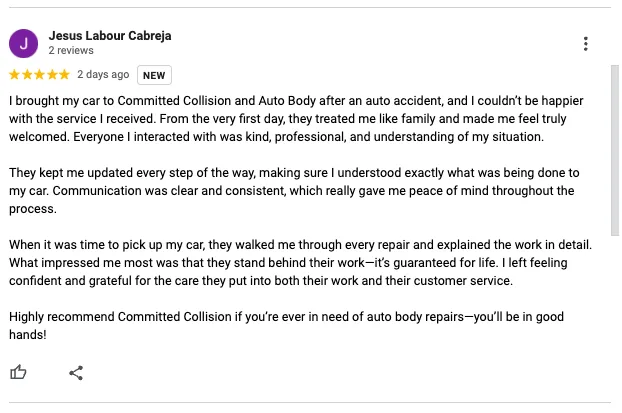Click paragraph starting "When it was time"
The height and width of the screenshot is (413, 622).
300,263
